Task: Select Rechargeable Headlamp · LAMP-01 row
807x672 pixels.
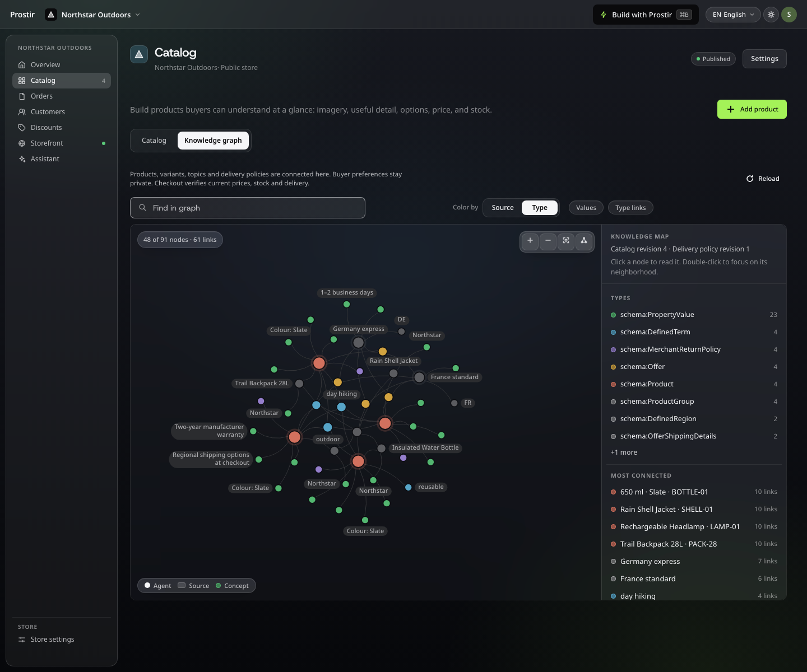Action: pos(694,527)
